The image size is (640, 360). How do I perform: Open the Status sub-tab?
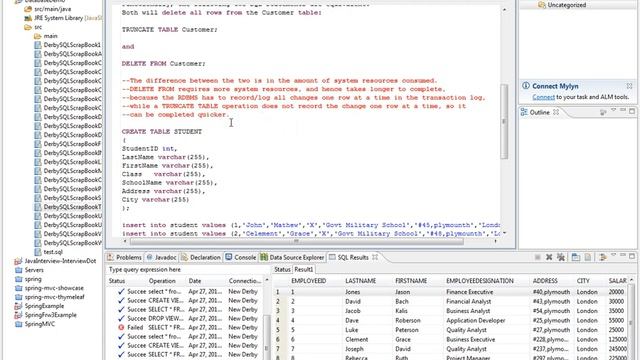[282, 269]
